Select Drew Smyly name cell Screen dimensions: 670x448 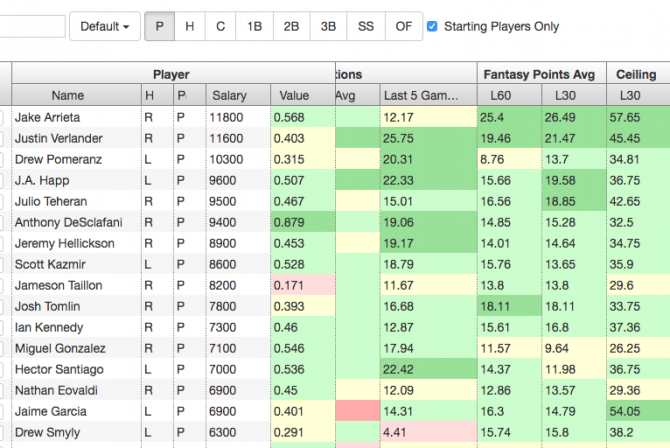[x=76, y=432]
